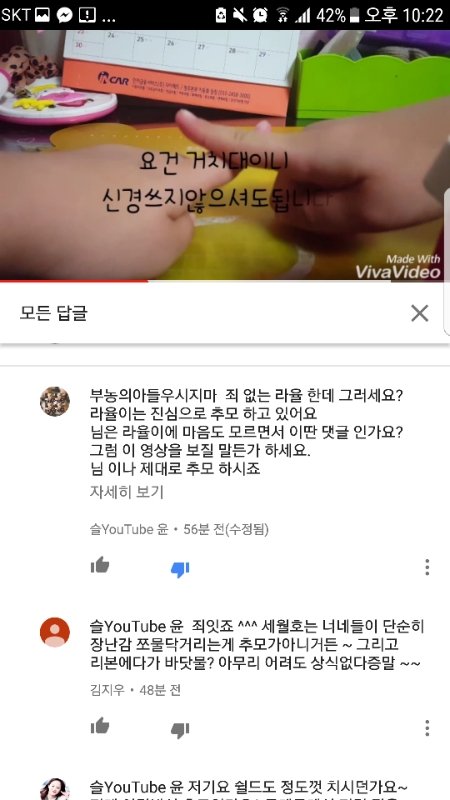Dislike the comment by 김지우
450x800 pixels.
coord(180,730)
